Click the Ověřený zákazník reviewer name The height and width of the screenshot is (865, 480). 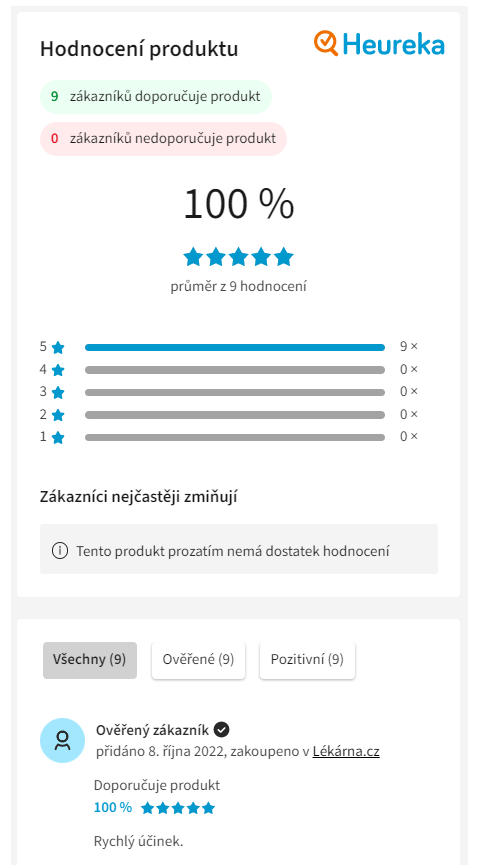point(152,730)
